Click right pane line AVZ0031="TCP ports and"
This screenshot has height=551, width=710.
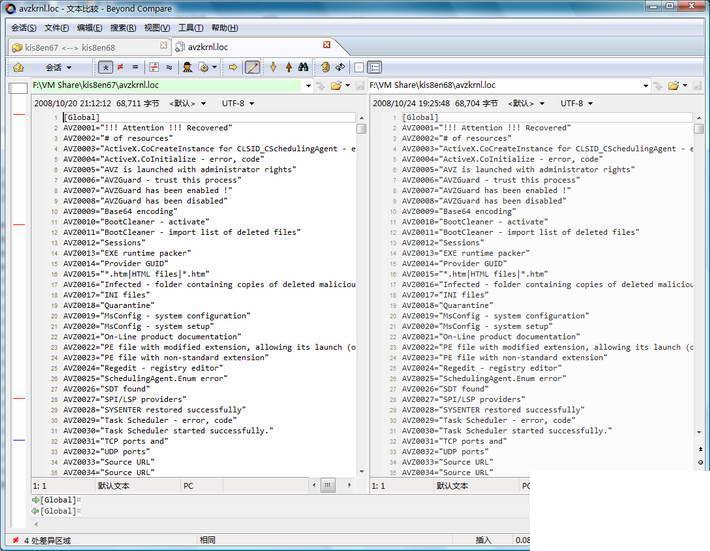pyautogui.click(x=454, y=441)
